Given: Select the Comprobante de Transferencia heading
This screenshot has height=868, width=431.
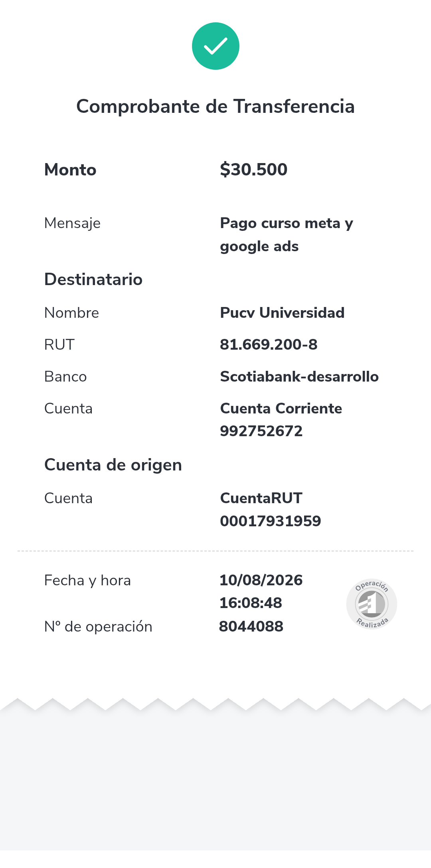Looking at the screenshot, I should [215, 106].
